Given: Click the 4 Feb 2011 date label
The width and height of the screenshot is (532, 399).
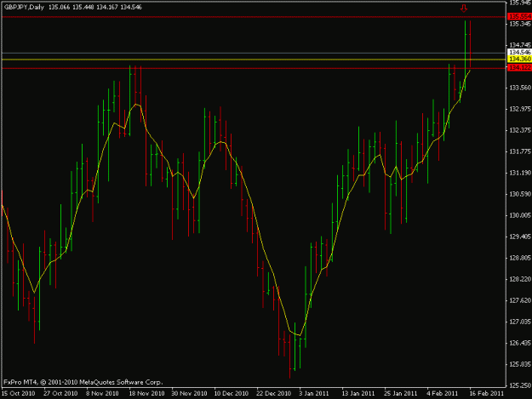Looking at the screenshot, I should tap(443, 394).
